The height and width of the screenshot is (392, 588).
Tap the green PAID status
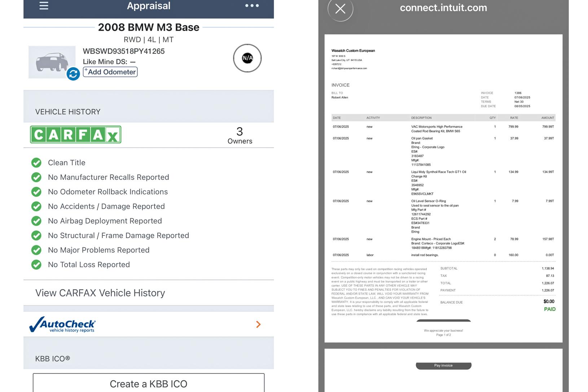coord(550,309)
